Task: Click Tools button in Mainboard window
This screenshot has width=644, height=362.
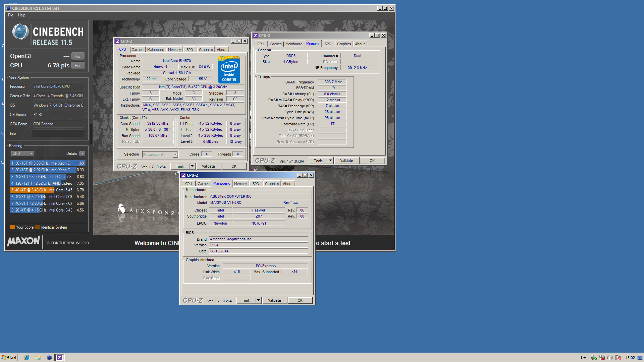Action: pos(246,300)
